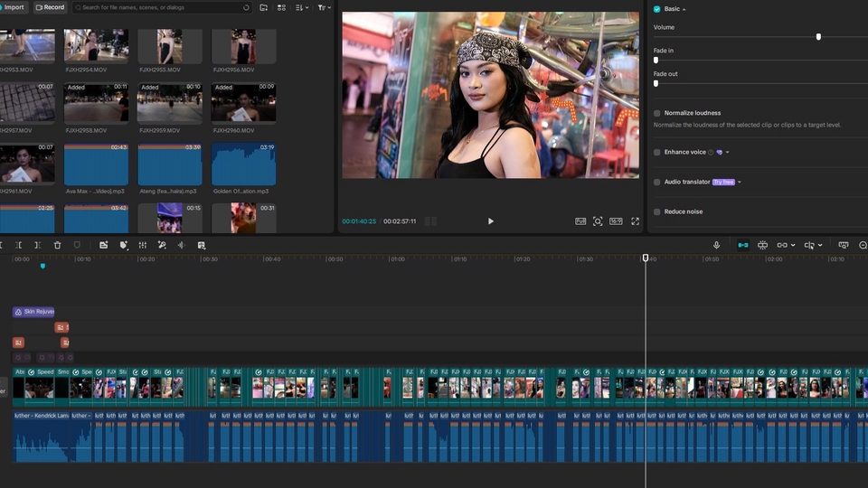
Task: Expand the Audio translator options arrow
Action: pyautogui.click(x=740, y=182)
